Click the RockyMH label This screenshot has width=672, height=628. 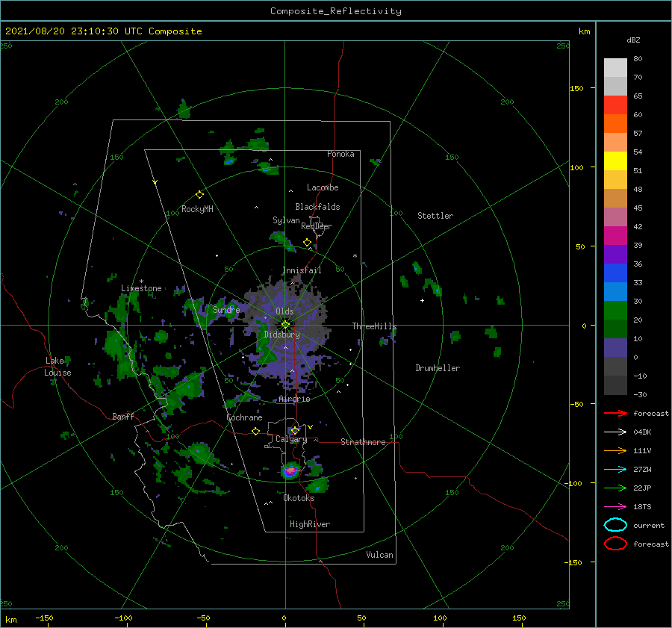pos(197,209)
